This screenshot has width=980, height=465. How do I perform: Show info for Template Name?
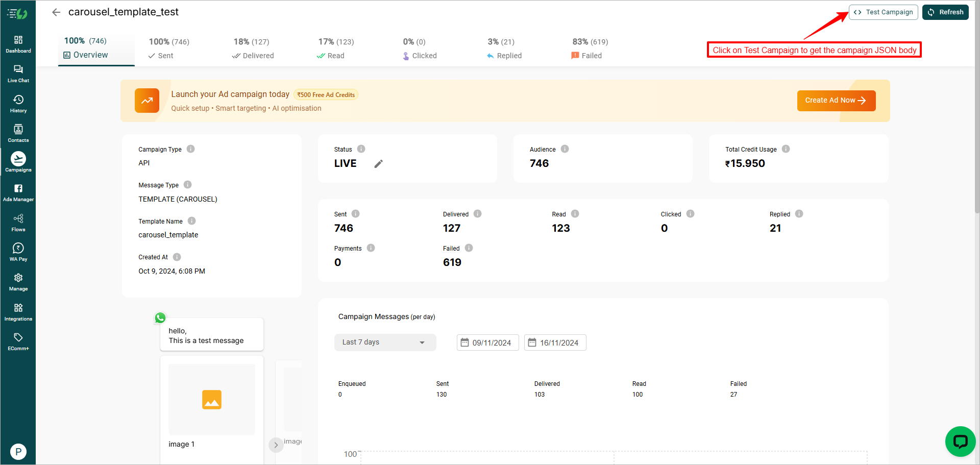[191, 221]
